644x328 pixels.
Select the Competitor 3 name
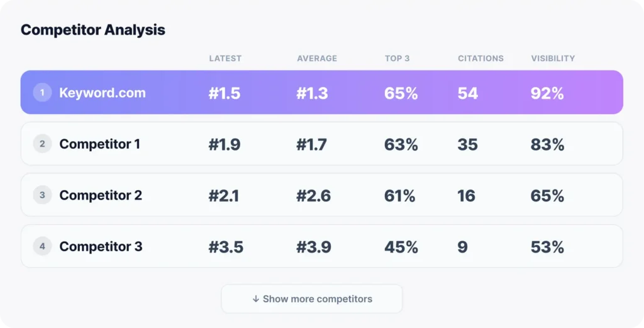(101, 246)
